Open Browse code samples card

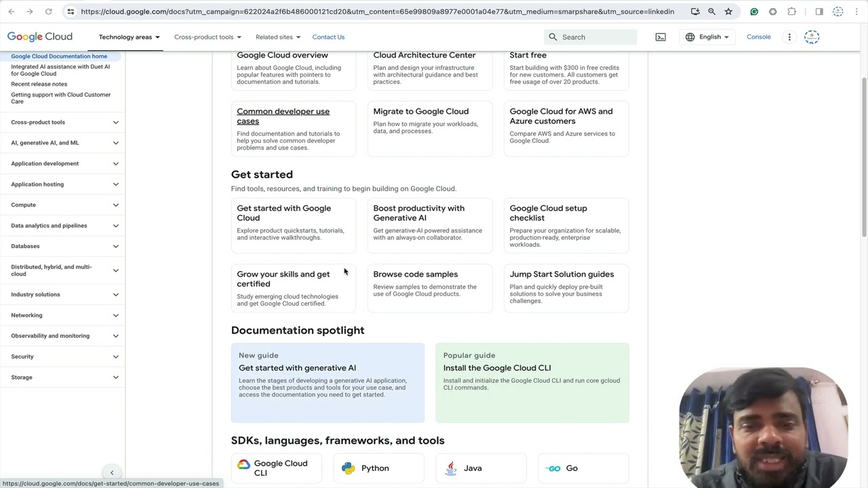(x=430, y=288)
